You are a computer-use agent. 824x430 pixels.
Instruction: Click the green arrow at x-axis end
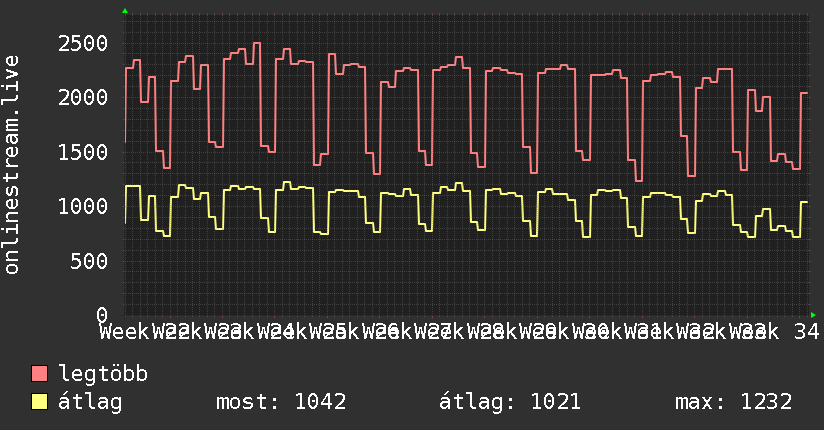point(813,315)
